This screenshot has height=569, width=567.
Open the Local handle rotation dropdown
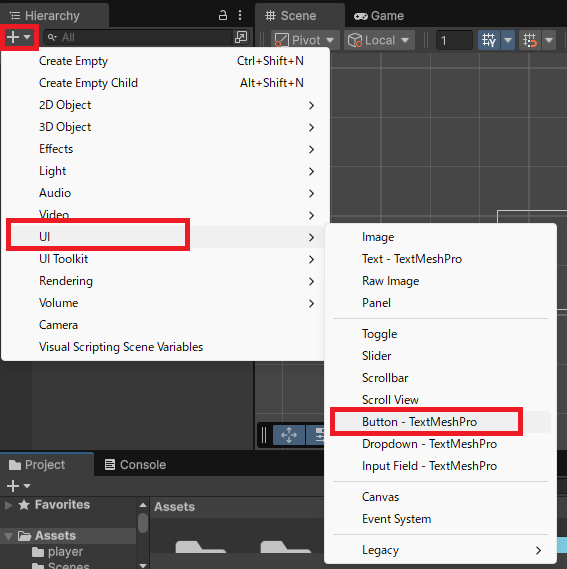coord(379,40)
